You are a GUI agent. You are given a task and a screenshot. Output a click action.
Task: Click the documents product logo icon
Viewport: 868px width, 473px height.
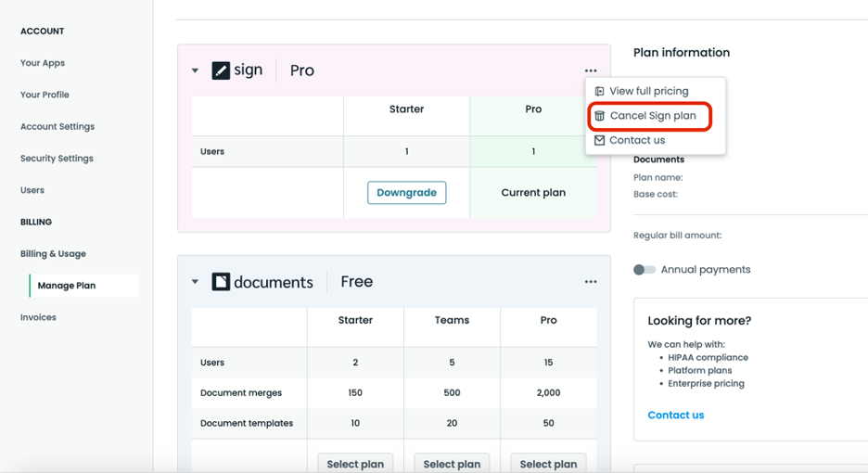221,282
